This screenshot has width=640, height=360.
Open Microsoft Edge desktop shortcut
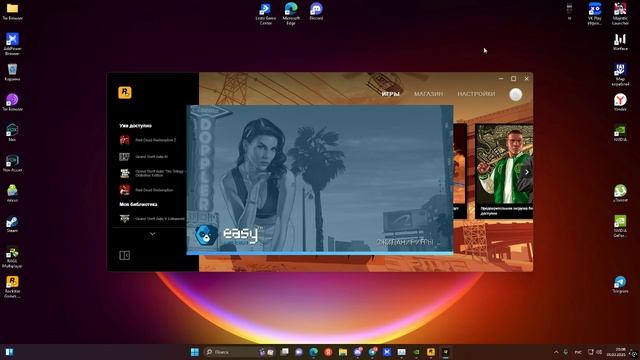pyautogui.click(x=291, y=13)
